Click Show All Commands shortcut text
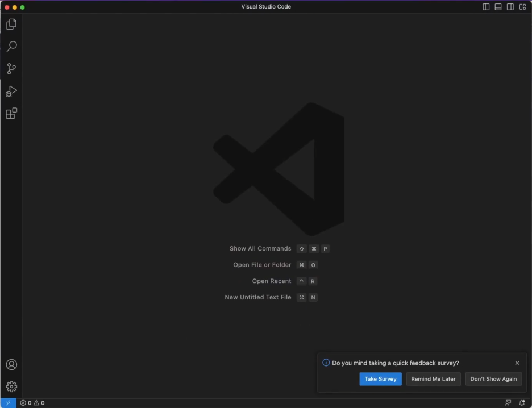This screenshot has height=408, width=532. pos(260,248)
